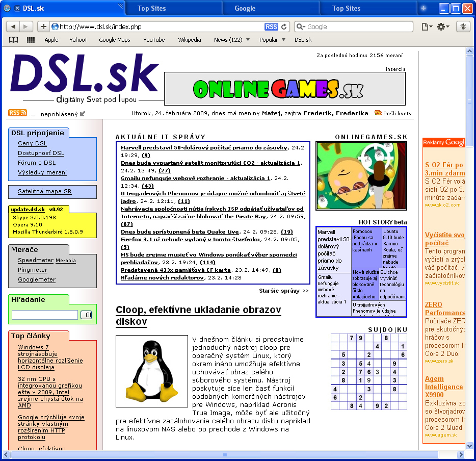Open the DSL.sk bookmark
Image resolution: width=476 pixels, height=461 pixels.
coord(303,40)
